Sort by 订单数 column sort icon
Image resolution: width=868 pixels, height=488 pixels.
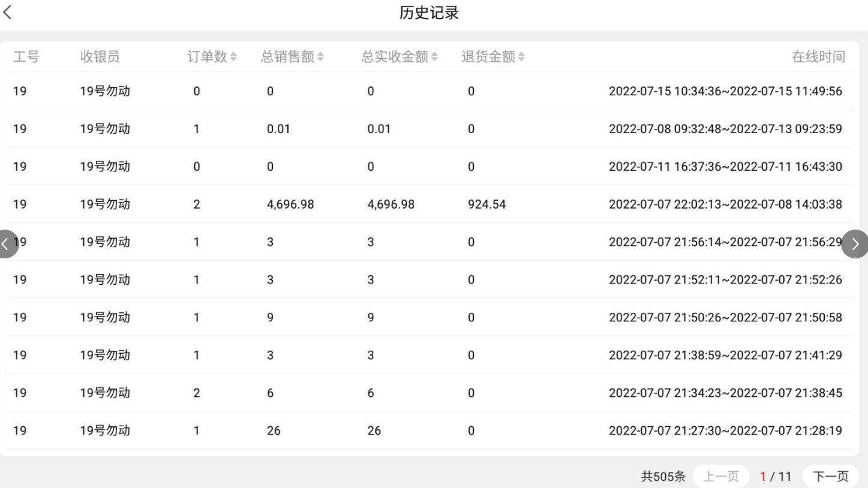[233, 57]
